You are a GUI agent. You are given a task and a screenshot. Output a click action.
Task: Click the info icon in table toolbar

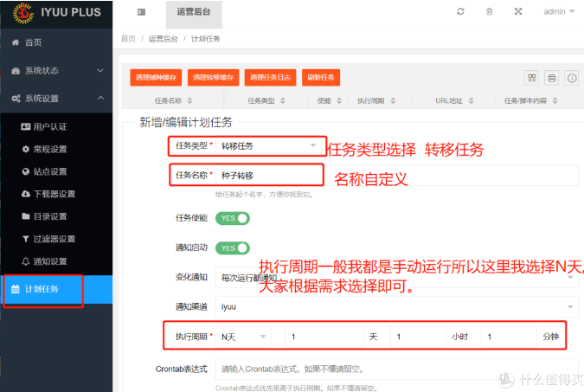click(x=572, y=78)
